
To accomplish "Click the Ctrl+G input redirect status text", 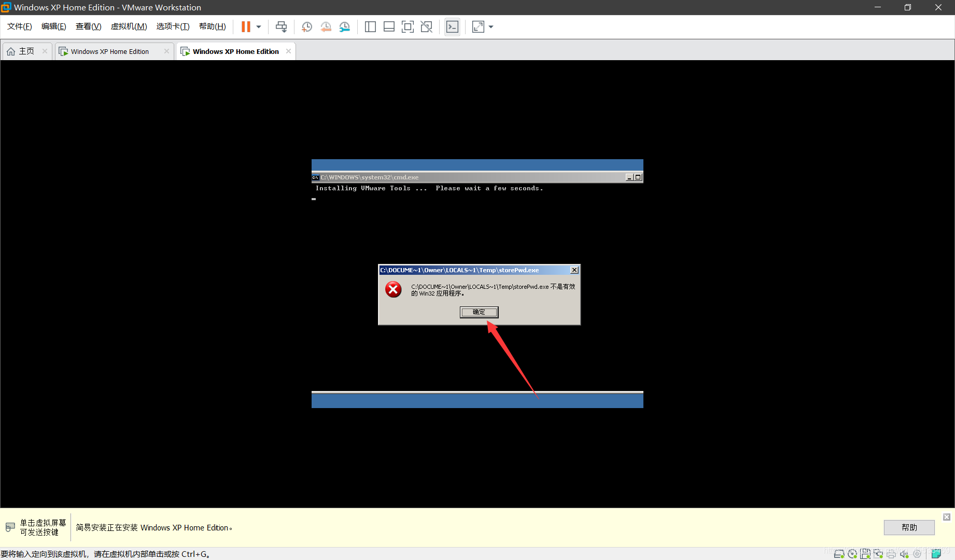I will click(x=106, y=554).
